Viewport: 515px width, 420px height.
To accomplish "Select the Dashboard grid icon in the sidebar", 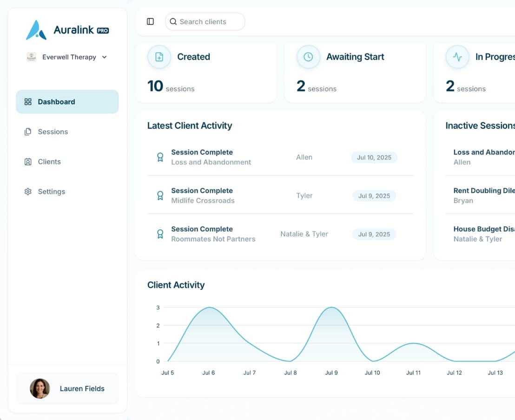I will [x=28, y=101].
